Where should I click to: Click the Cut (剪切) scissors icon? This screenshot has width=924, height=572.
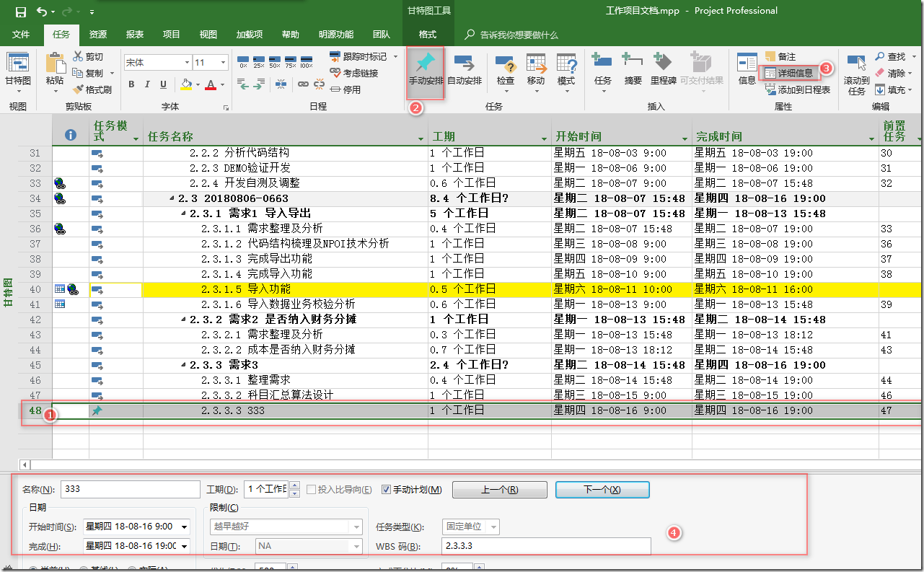coord(78,56)
